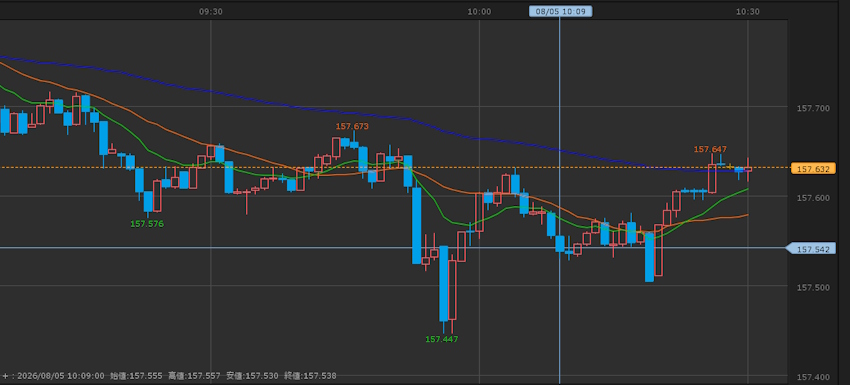The width and height of the screenshot is (850, 385).
Task: Click the orange 157.632 current price tag
Action: click(x=813, y=169)
